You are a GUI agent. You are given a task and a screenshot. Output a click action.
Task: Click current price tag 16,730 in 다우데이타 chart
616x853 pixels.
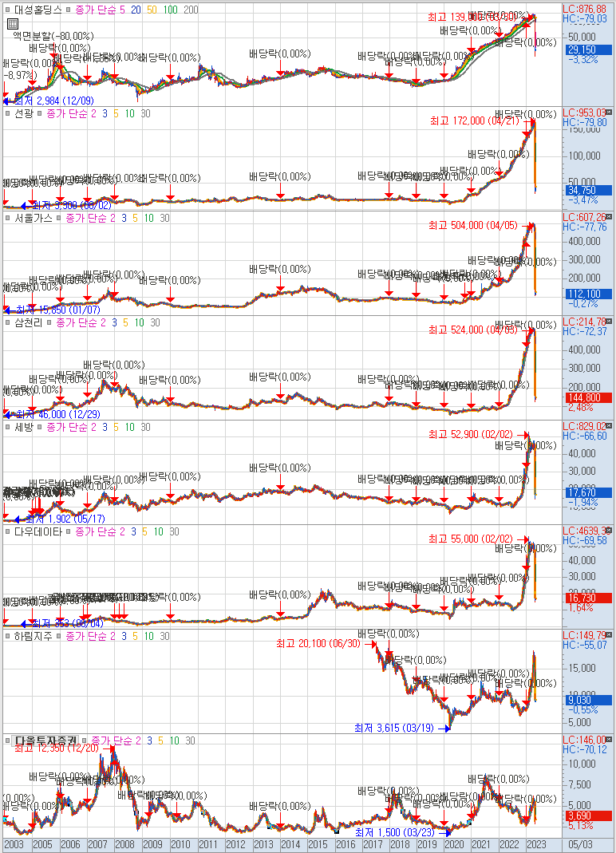point(590,598)
